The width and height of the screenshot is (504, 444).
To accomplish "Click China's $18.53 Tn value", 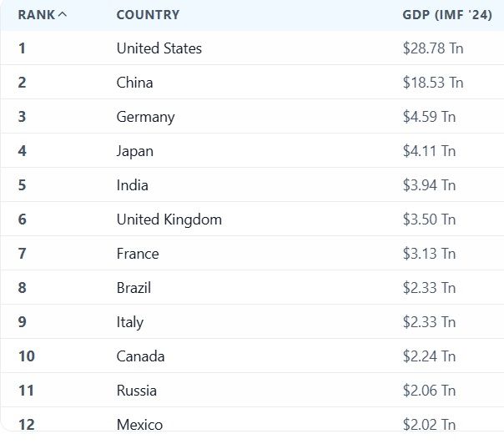I will click(x=433, y=83).
